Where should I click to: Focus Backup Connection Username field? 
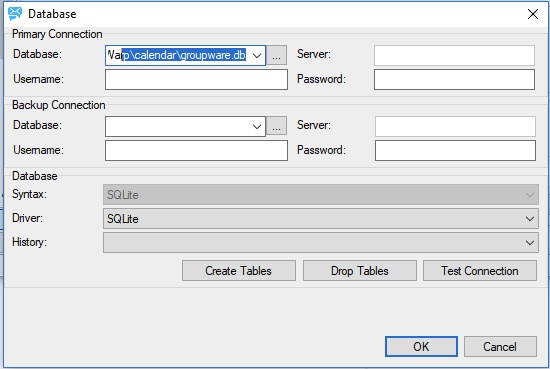[196, 151]
